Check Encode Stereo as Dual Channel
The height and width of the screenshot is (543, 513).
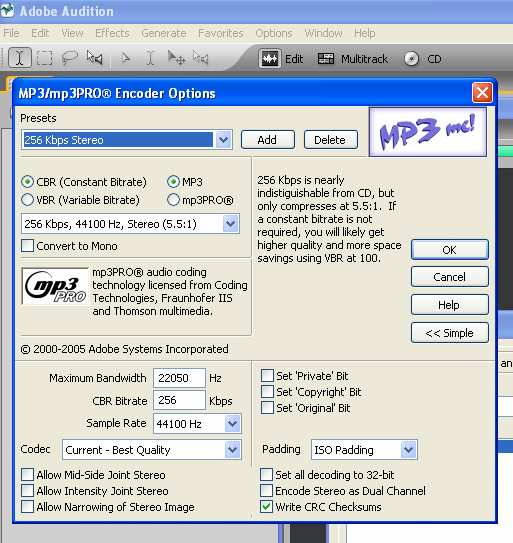[266, 490]
